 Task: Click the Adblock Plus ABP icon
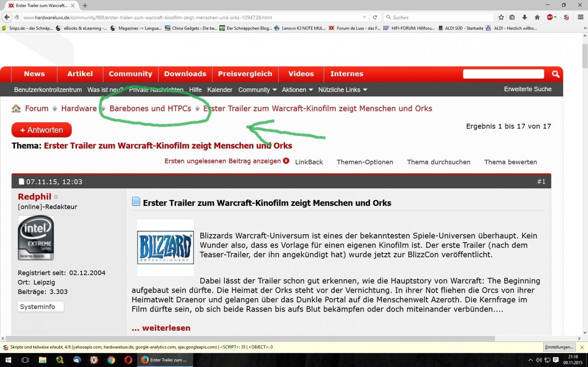(550, 17)
